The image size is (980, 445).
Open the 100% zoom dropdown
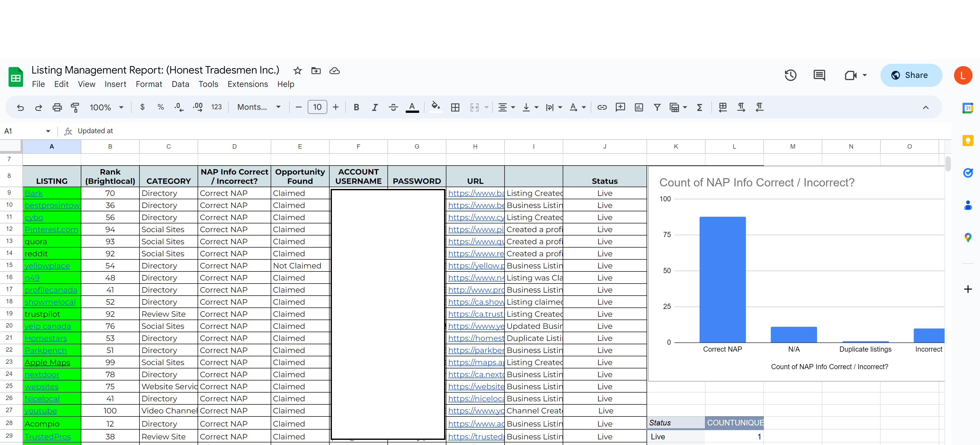point(107,107)
